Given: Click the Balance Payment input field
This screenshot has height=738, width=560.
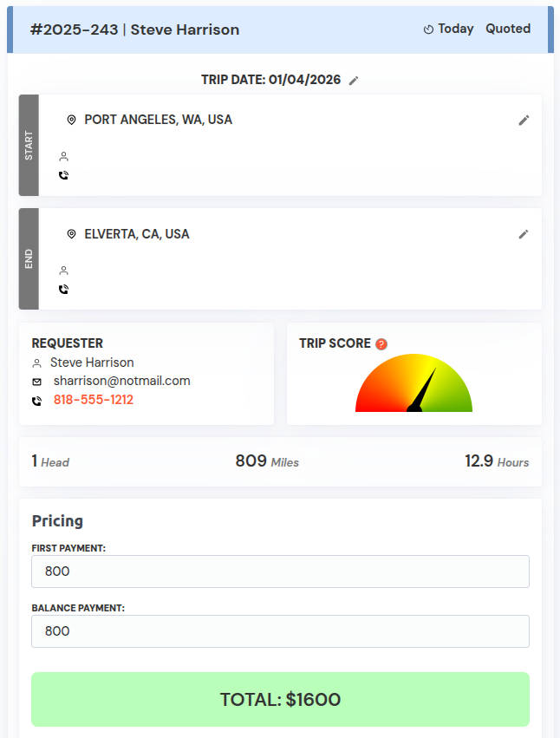Looking at the screenshot, I should pos(280,631).
